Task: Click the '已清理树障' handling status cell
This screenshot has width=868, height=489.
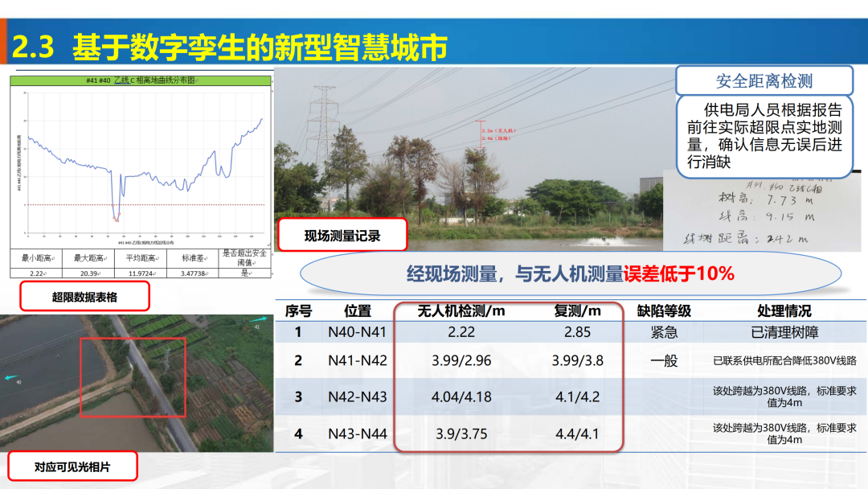Action: [784, 331]
